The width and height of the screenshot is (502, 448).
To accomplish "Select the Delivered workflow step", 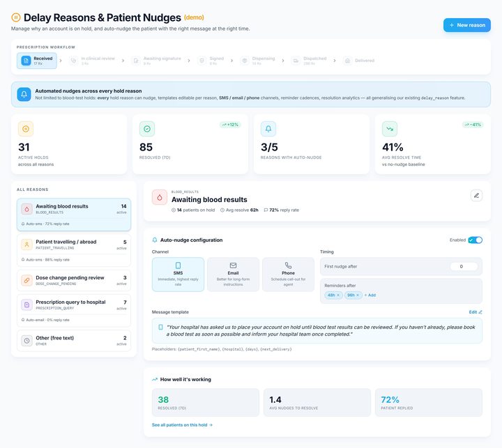I will click(x=358, y=61).
